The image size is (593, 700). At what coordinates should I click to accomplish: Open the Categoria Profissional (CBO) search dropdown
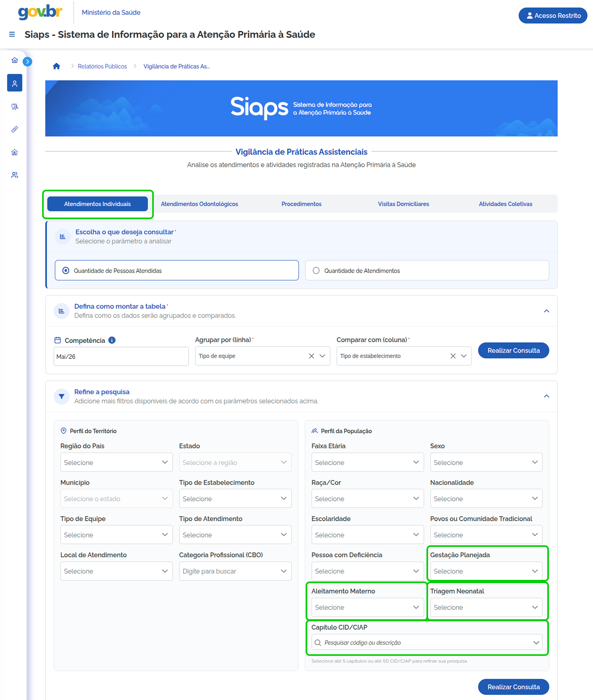click(235, 571)
